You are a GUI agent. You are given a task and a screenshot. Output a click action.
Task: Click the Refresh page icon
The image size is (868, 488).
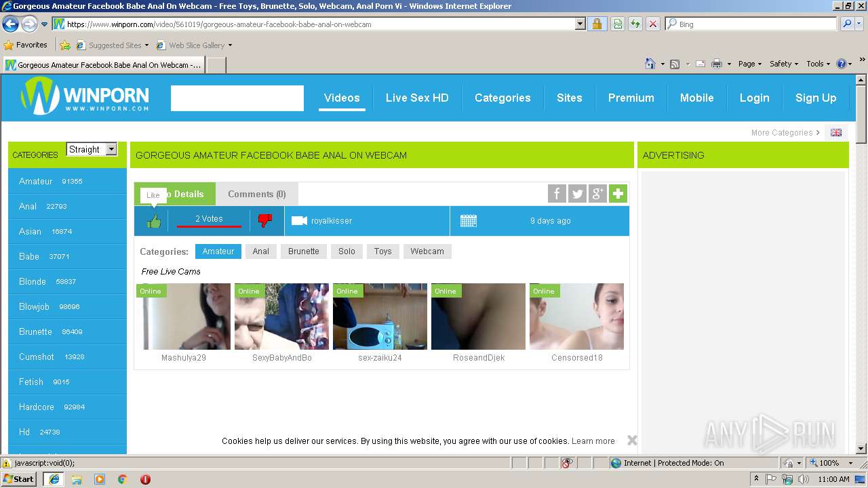[x=635, y=24]
